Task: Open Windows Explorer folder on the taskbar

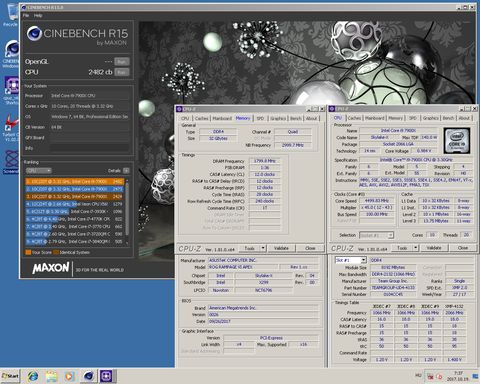Action: tap(51, 376)
